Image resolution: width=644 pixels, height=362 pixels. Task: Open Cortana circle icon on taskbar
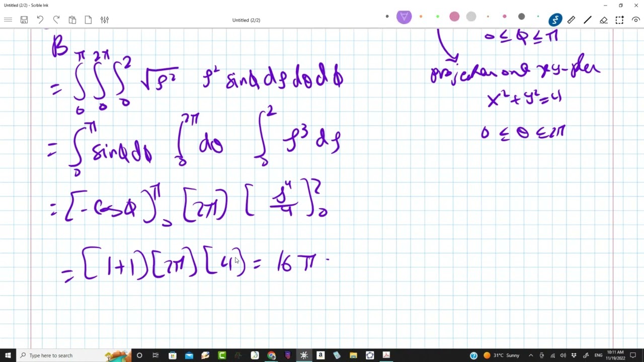tap(139, 355)
